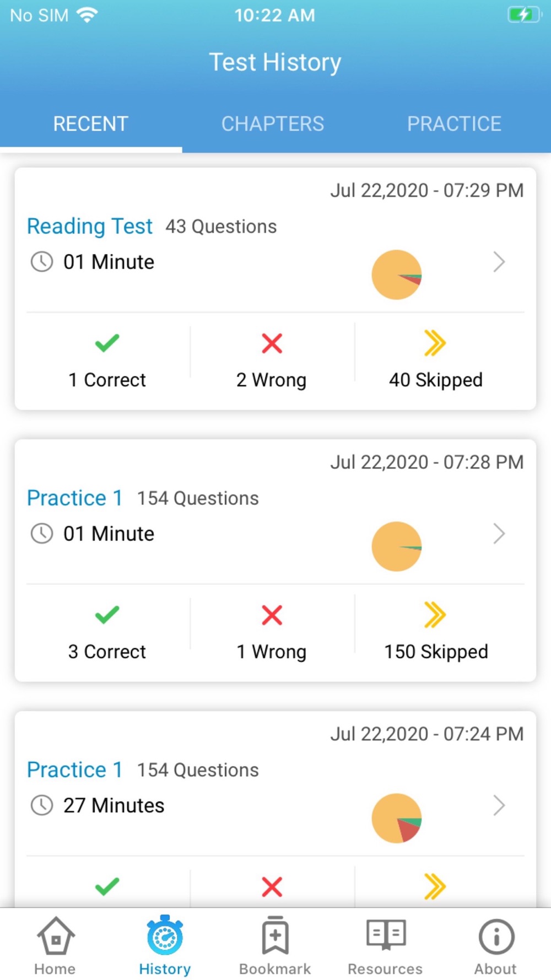Open the Bookmark icon in bottom bar

tap(275, 935)
